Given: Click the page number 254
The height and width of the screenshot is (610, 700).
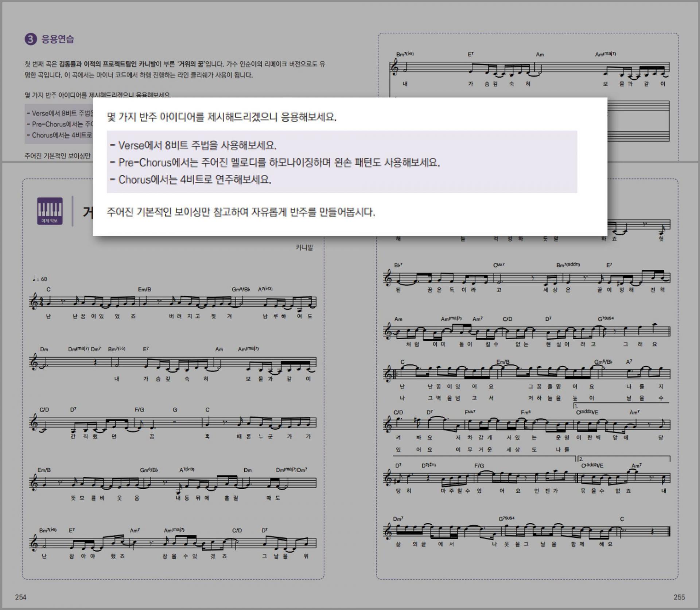Looking at the screenshot, I should [x=21, y=597].
